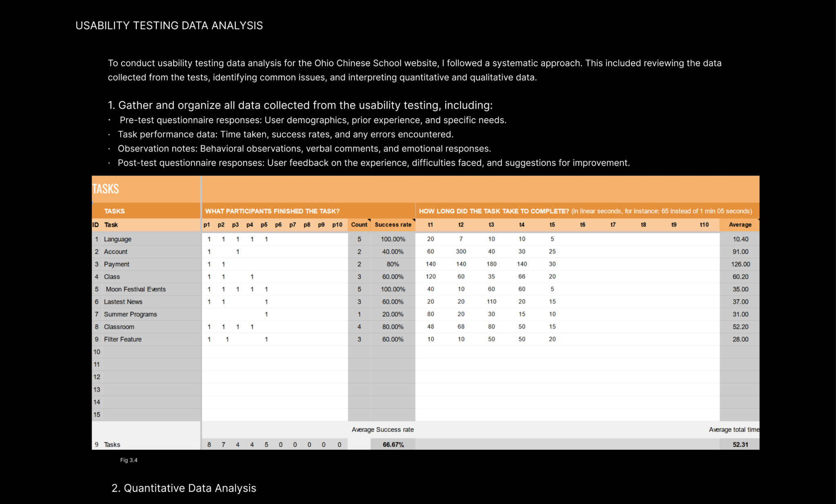
Task: Select the Lastest News row label
Action: point(123,302)
